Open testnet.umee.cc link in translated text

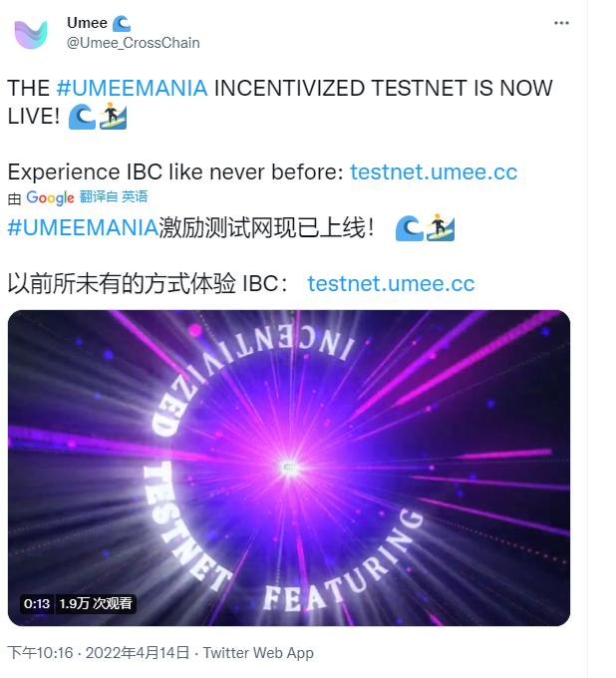point(391,283)
